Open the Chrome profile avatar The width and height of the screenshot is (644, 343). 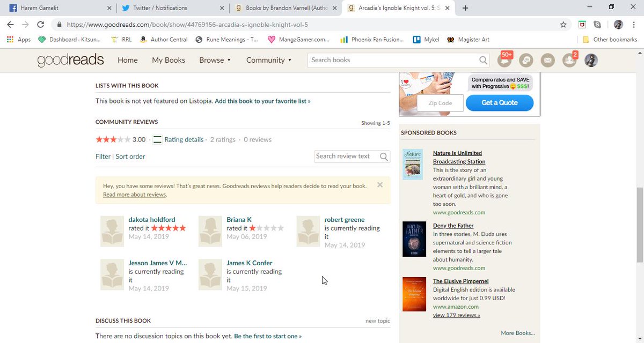pos(618,24)
